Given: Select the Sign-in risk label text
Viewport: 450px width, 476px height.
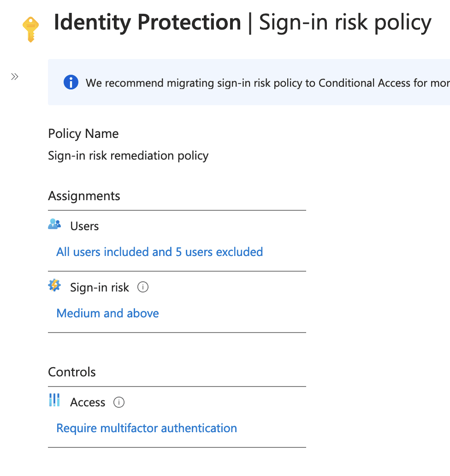Looking at the screenshot, I should 100,288.
